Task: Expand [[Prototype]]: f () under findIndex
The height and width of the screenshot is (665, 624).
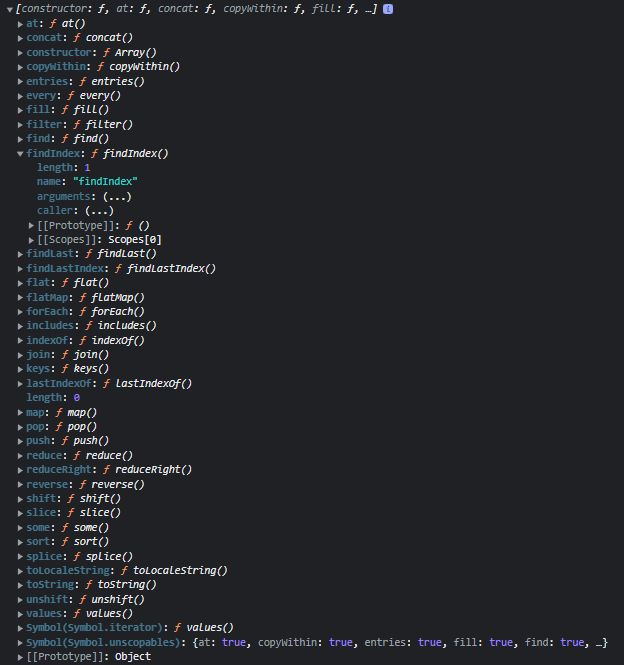Action: click(x=31, y=226)
